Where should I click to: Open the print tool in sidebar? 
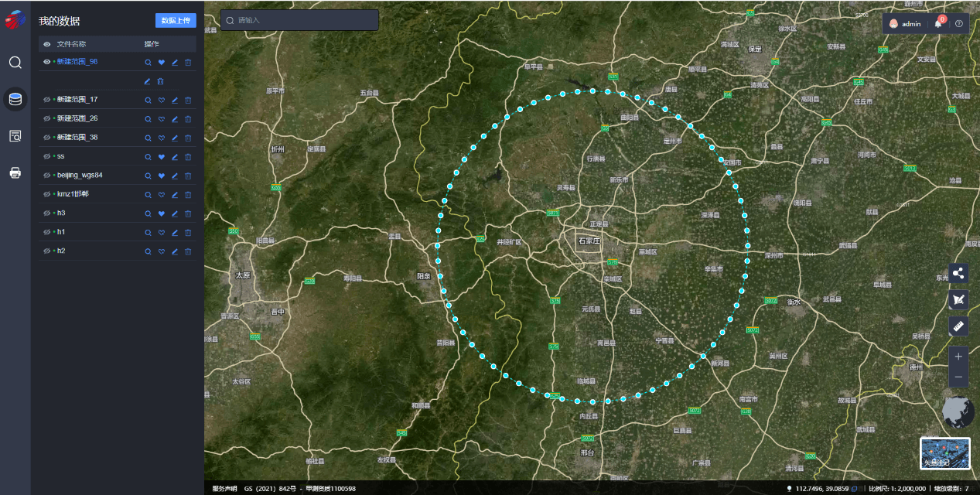[x=15, y=172]
